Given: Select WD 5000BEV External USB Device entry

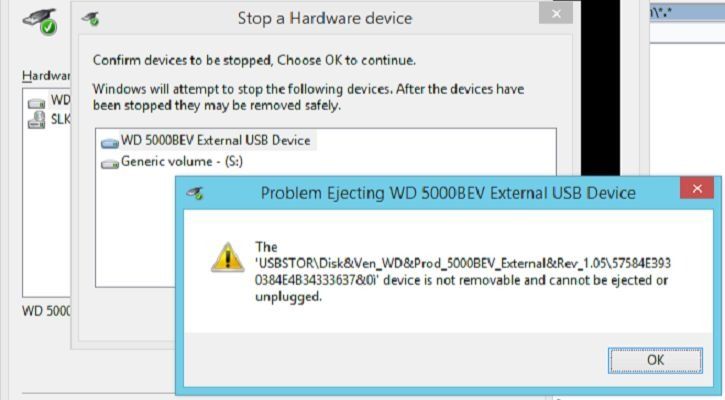Looking at the screenshot, I should [x=207, y=140].
